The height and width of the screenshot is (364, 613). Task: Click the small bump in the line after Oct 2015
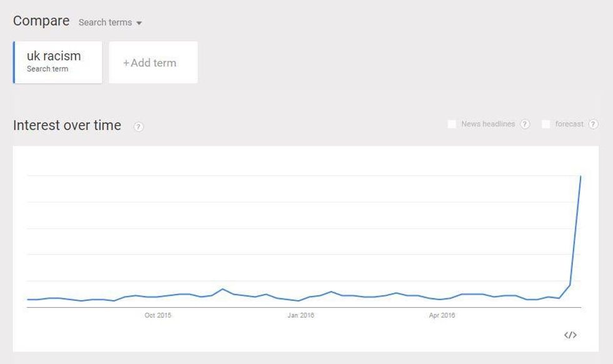coord(223,289)
